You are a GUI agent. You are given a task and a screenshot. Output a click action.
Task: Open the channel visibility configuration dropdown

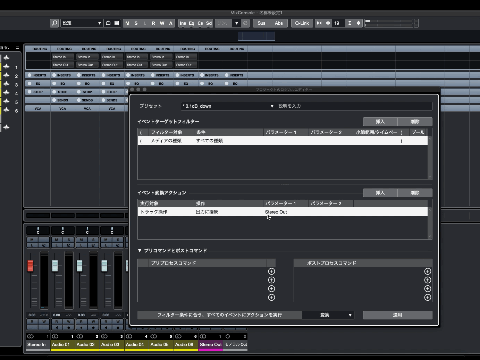click(x=82, y=23)
